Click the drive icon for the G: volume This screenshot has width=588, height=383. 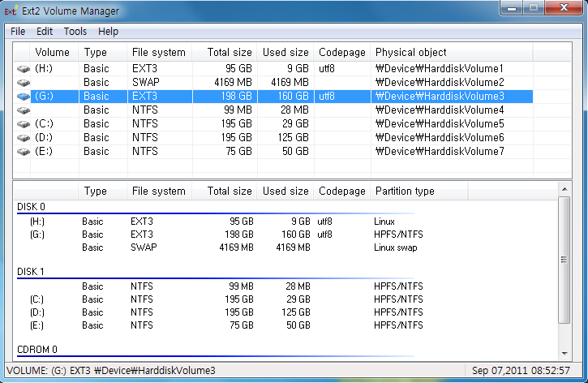(24, 97)
